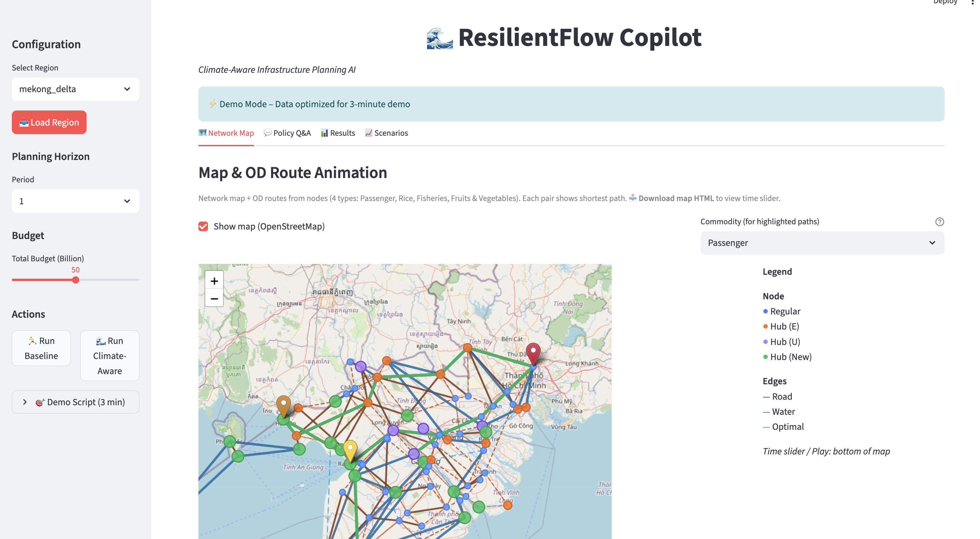Click Run Baseline button
The height and width of the screenshot is (539, 980).
(41, 348)
